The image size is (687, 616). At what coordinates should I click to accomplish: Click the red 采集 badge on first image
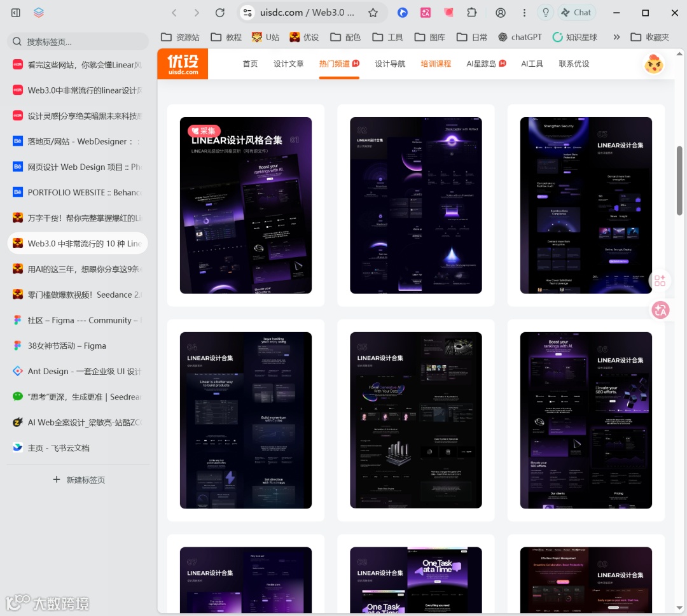coord(204,130)
